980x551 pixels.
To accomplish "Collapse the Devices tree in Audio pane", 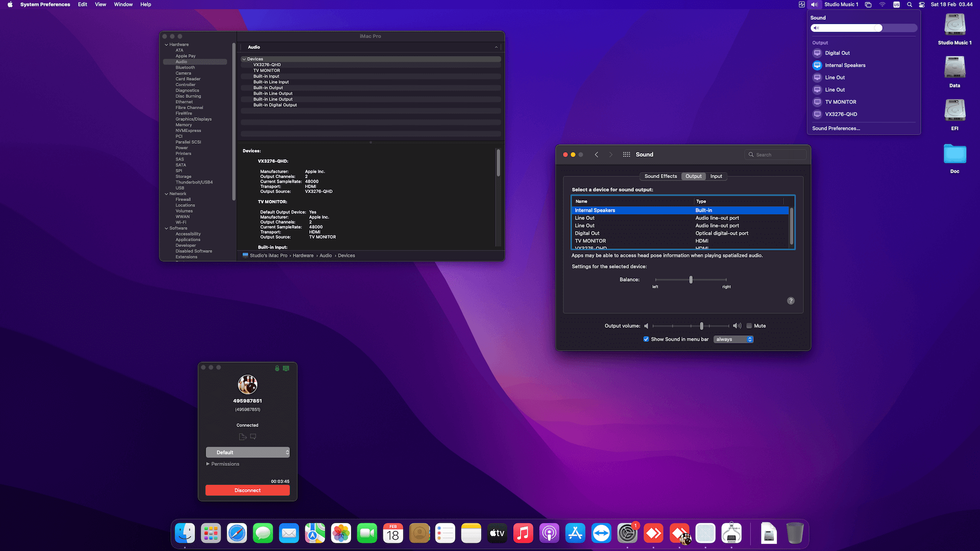I will [x=244, y=59].
